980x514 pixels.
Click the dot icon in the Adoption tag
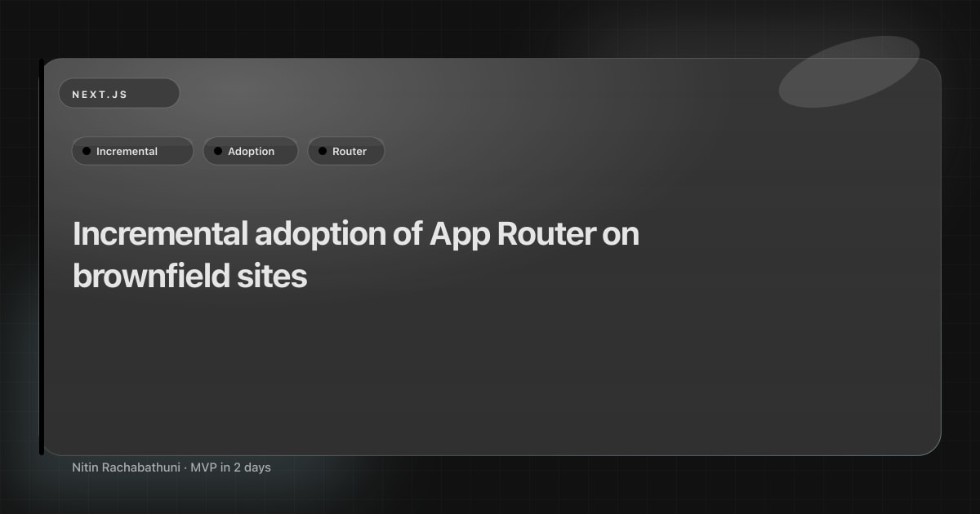[218, 151]
